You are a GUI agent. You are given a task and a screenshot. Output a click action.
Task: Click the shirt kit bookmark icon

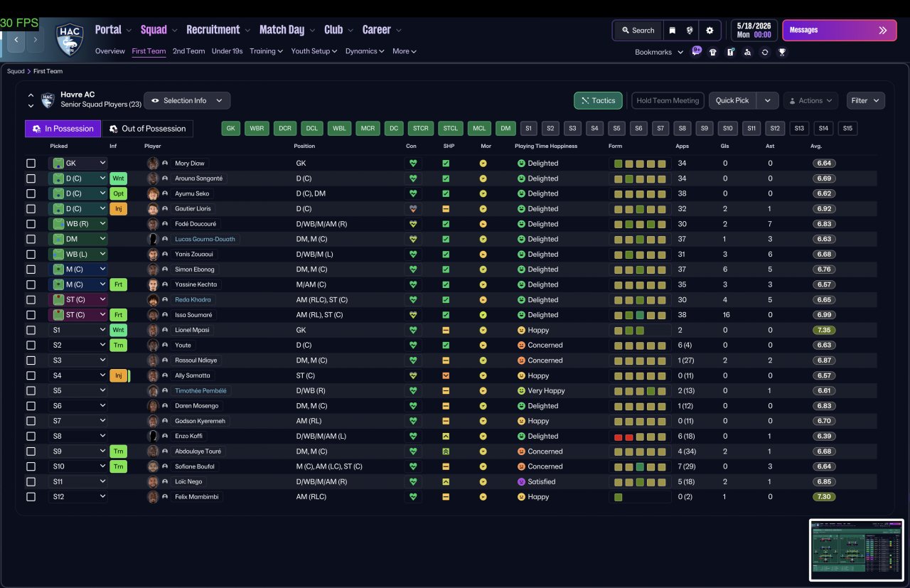[x=713, y=52]
